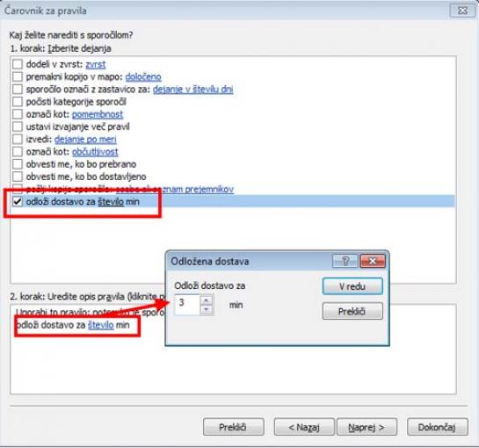Confirm with the 'V redu' button
Viewport: 479px width, 448px height.
[352, 286]
